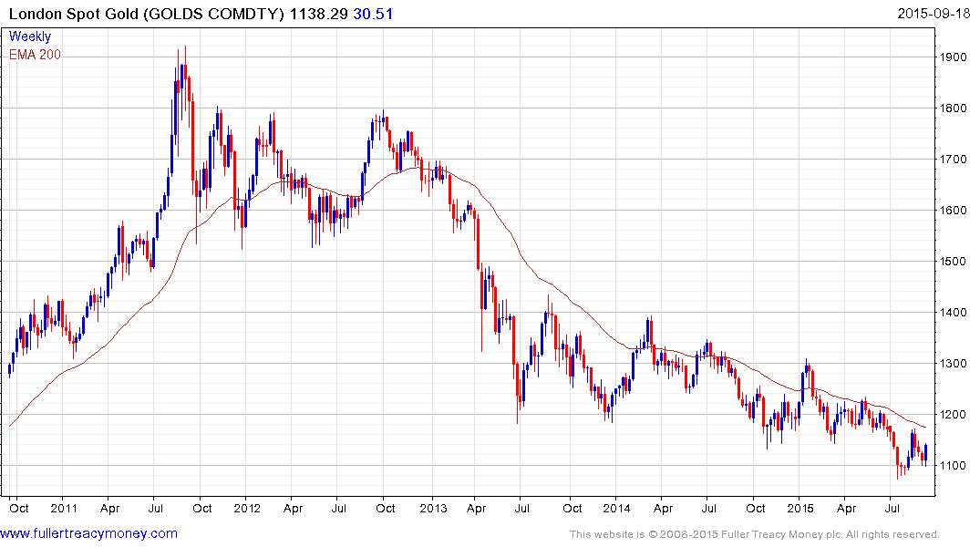Select the 2011 year label on time axis

click(x=64, y=508)
